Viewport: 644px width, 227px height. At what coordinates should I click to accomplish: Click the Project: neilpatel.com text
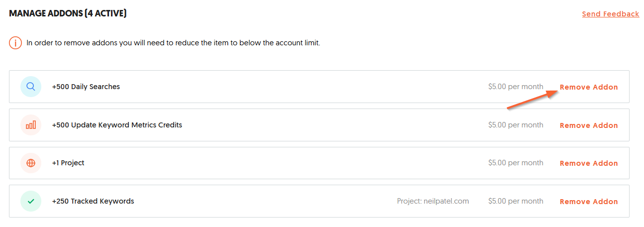[433, 201]
